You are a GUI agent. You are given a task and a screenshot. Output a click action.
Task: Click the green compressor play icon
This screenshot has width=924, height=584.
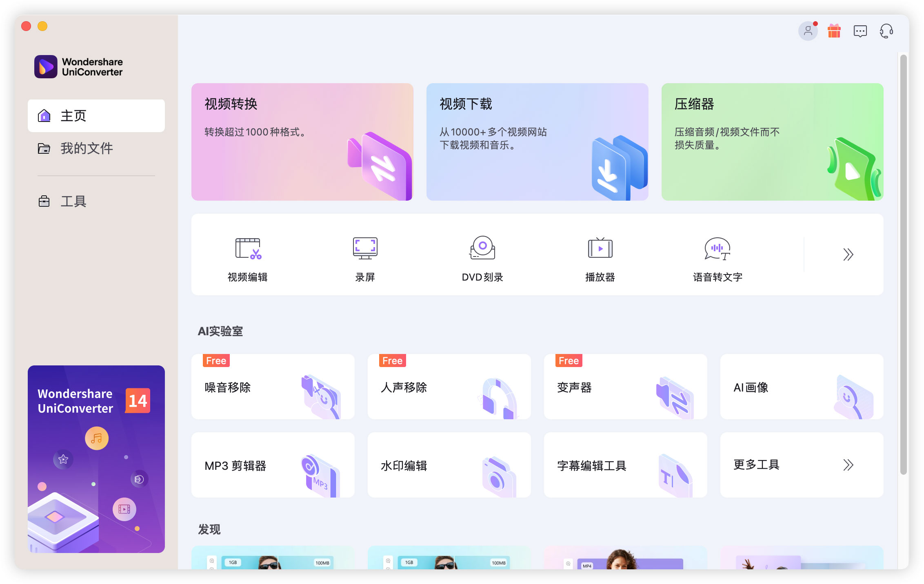(855, 169)
